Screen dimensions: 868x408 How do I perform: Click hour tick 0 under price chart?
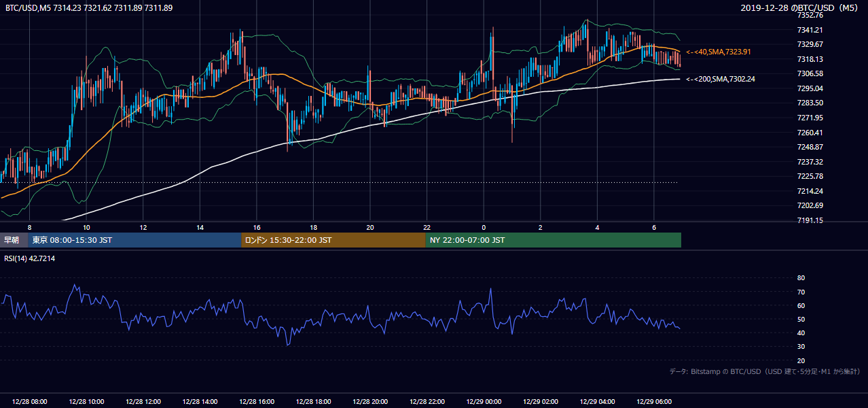point(484,227)
